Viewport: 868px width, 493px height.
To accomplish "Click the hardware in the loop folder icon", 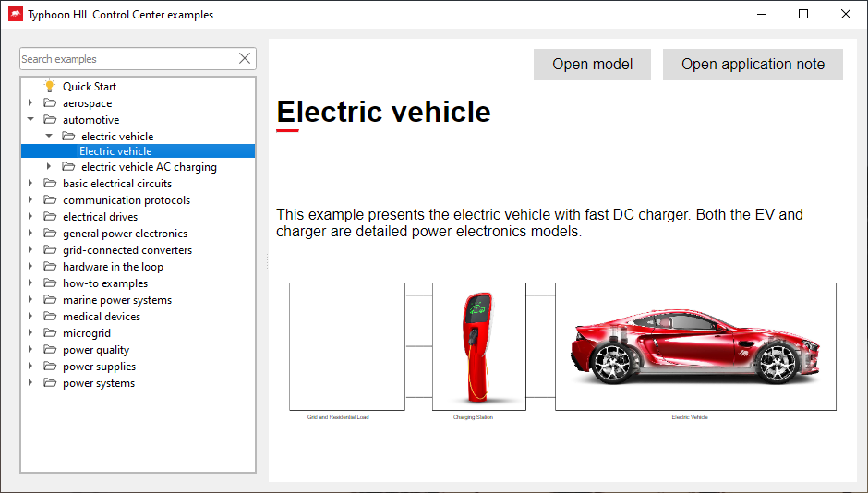I will pos(50,266).
